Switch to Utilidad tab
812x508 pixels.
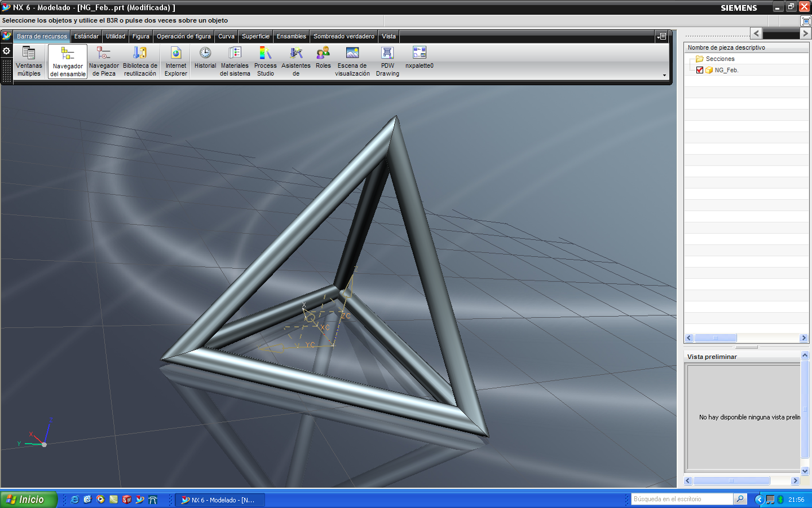(116, 36)
